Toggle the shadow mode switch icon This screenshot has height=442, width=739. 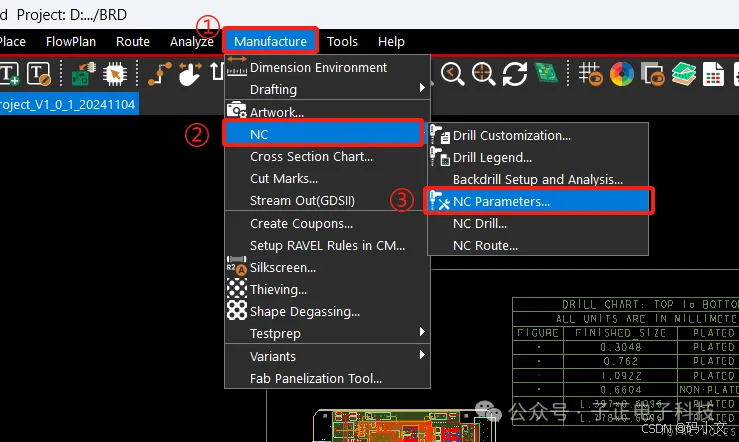tap(653, 74)
